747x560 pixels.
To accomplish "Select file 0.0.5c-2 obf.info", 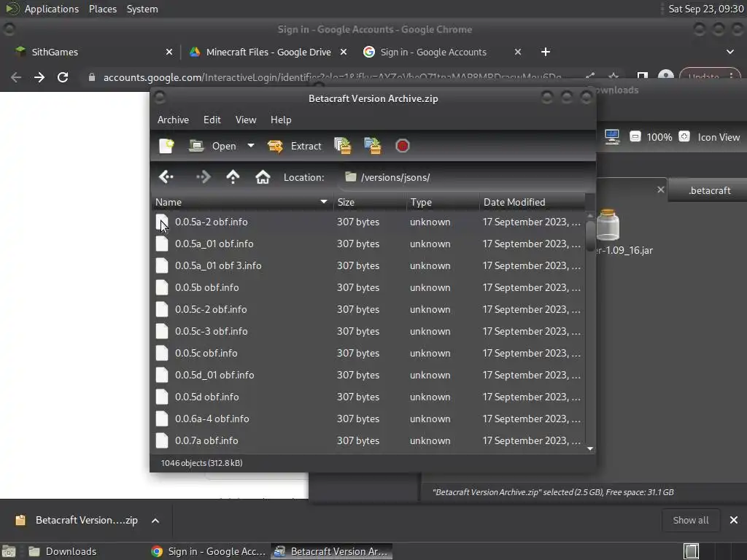I will 368,309.
